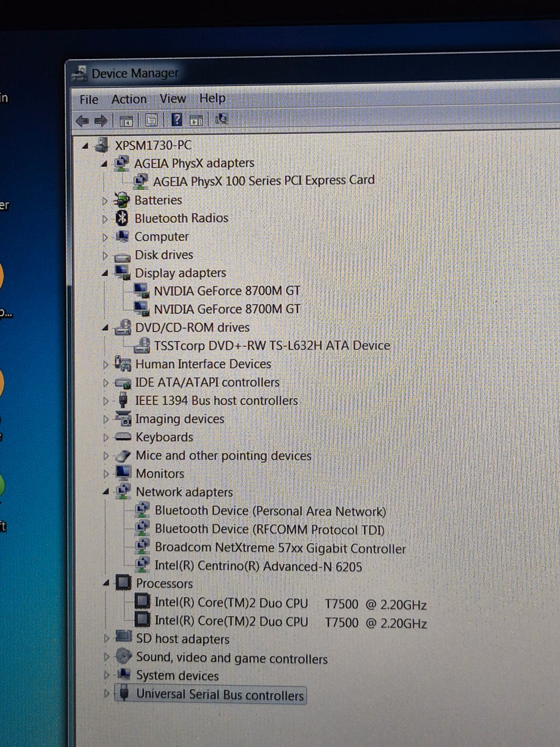This screenshot has height=747, width=560.
Task: Expand the SD host adapters node
Action: (x=106, y=638)
